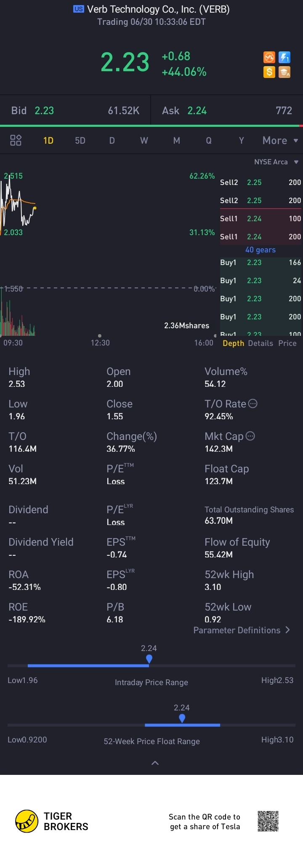Tap the orange stacked-layers badge icon
The image size is (303, 868).
tap(285, 72)
